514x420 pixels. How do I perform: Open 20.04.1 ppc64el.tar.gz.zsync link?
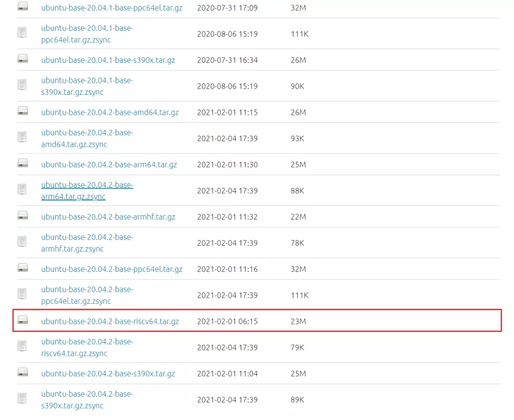click(87, 34)
